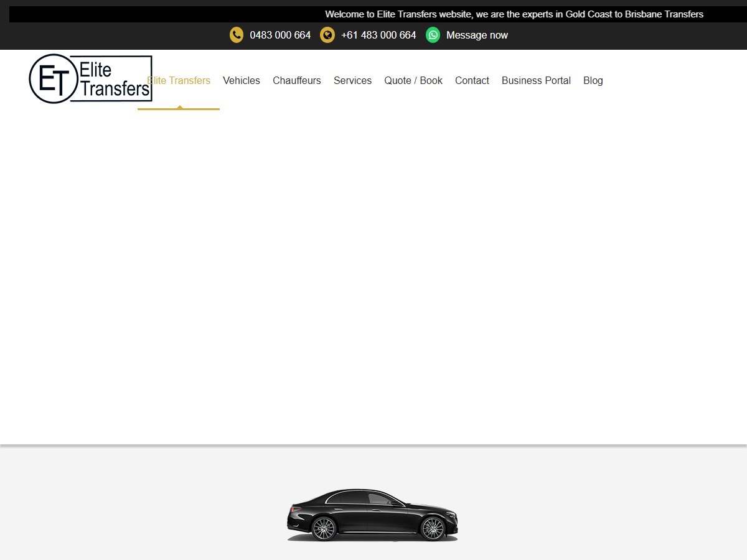Select Quote / Book in navigation
The image size is (747, 560).
(413, 80)
